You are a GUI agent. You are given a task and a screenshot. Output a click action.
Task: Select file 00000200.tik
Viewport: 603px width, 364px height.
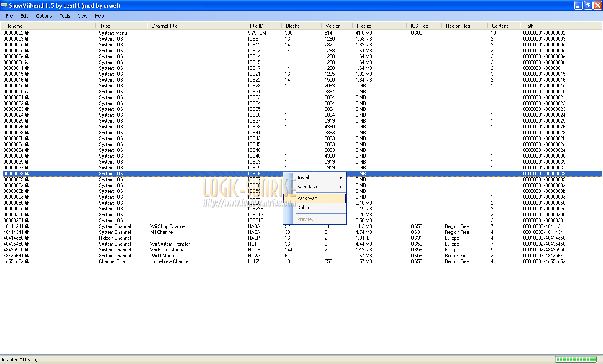(16, 215)
